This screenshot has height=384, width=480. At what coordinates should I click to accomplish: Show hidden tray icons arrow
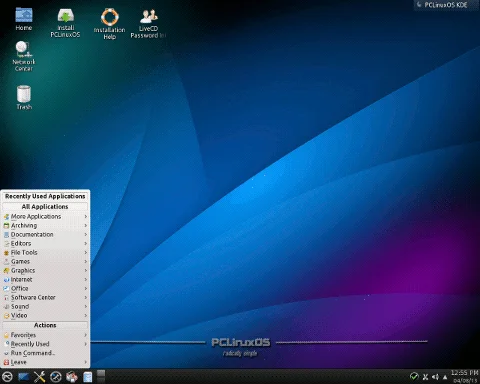[445, 377]
